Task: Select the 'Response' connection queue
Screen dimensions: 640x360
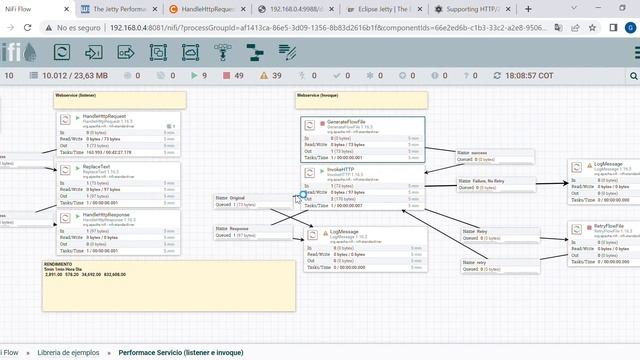Action: pos(253,232)
